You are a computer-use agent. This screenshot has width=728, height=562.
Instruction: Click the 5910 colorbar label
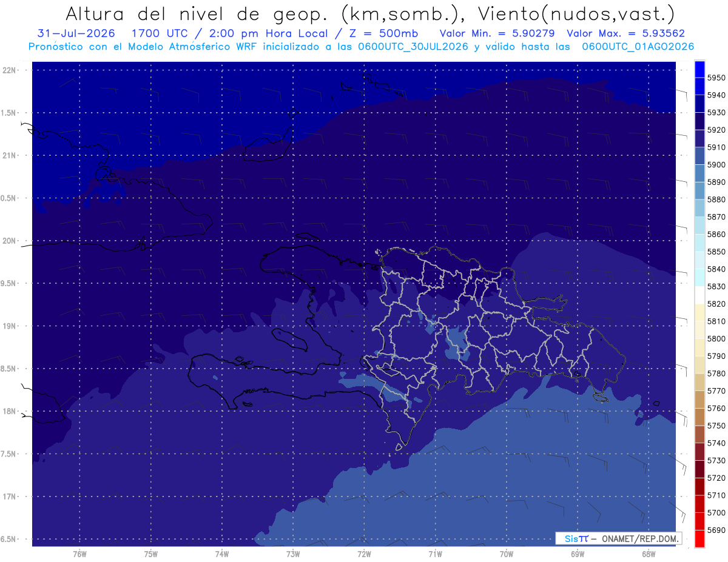[x=716, y=147]
